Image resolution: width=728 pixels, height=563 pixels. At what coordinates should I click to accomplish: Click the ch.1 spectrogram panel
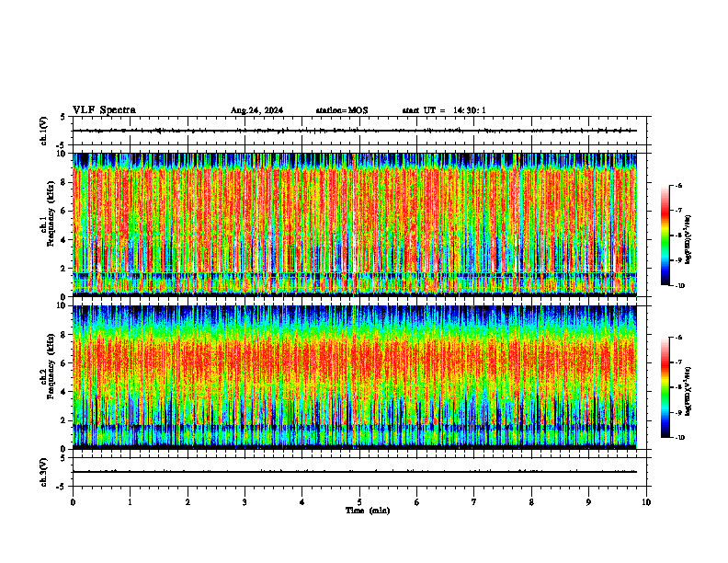(355, 224)
